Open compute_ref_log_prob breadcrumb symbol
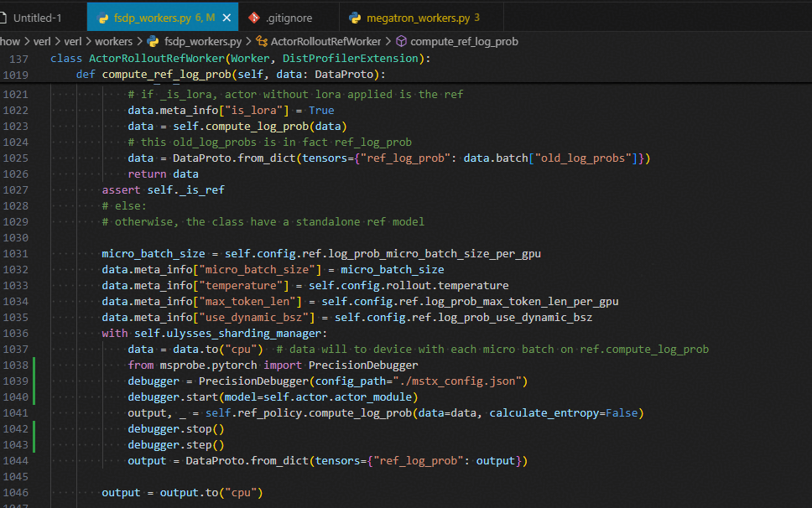This screenshot has width=812, height=508. tap(464, 41)
